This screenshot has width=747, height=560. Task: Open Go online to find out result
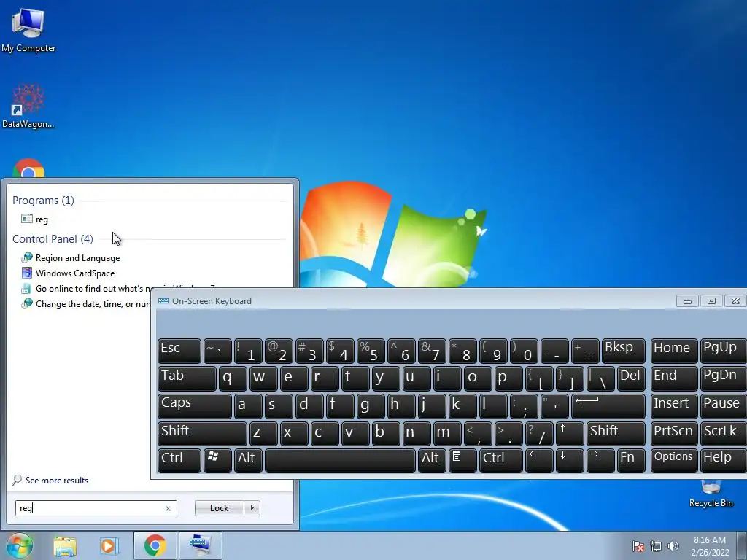tap(86, 289)
